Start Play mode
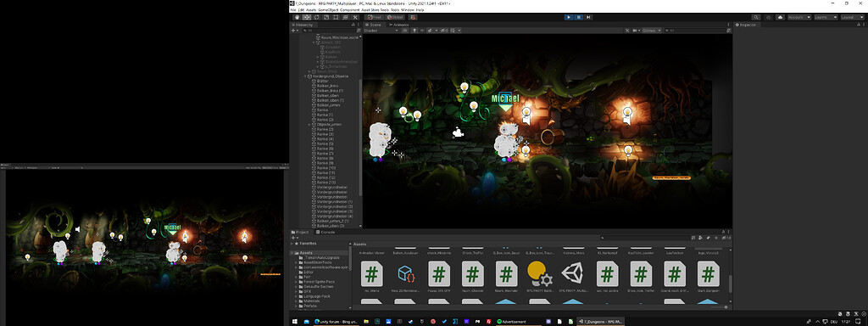This screenshot has width=868, height=326. click(569, 17)
